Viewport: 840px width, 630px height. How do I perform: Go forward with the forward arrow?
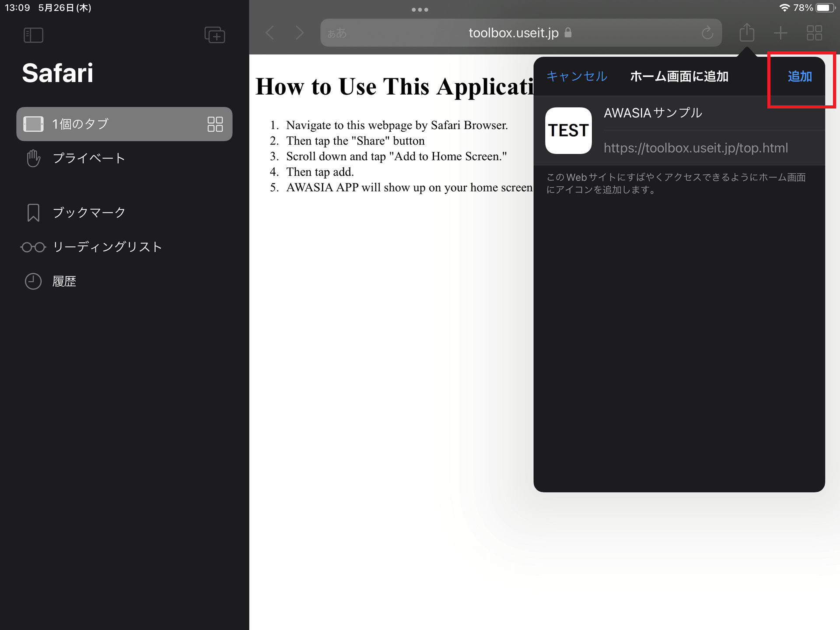300,33
